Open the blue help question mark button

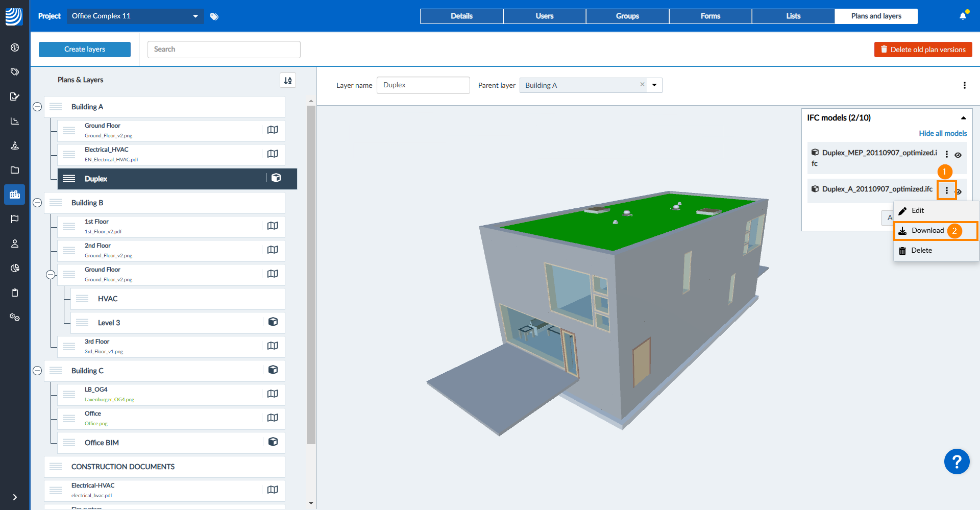point(957,462)
